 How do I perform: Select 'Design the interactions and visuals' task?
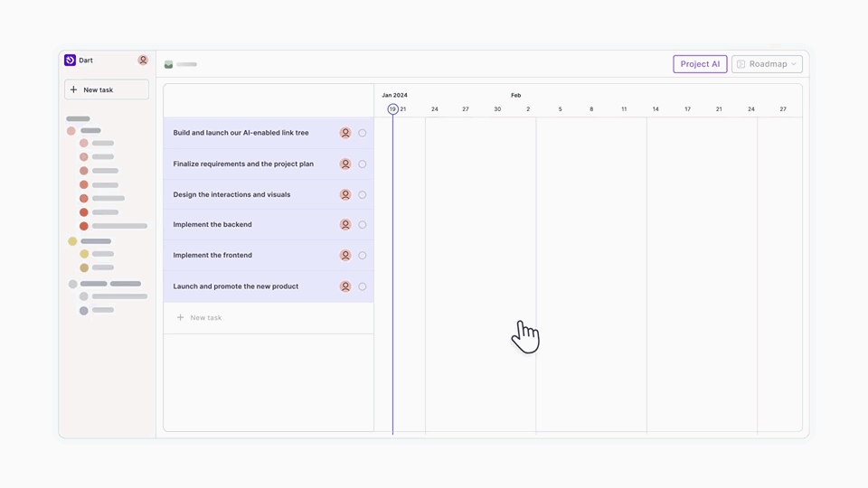click(x=231, y=195)
